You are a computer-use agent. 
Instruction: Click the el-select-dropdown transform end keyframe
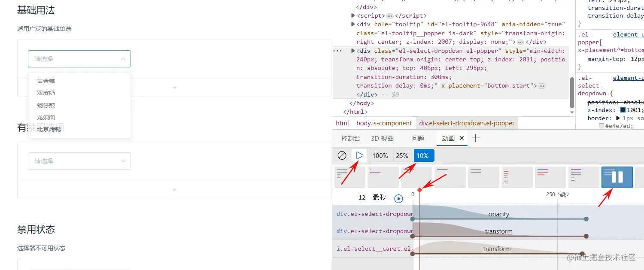pyautogui.click(x=586, y=236)
